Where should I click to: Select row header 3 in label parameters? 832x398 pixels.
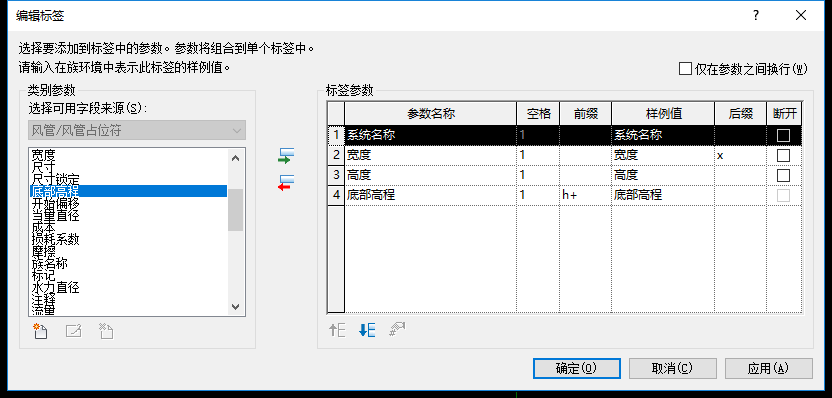tap(336, 175)
